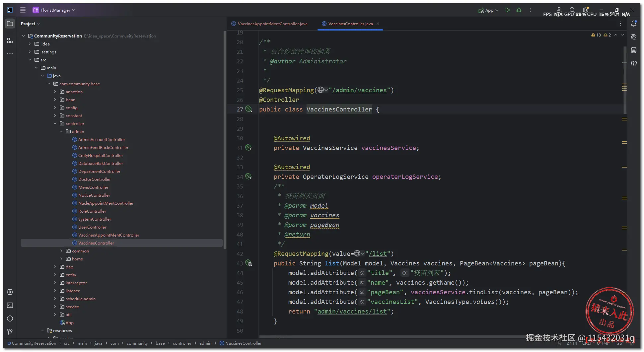The height and width of the screenshot is (352, 644).
Task: Open the Structure tool window
Action: click(10, 40)
